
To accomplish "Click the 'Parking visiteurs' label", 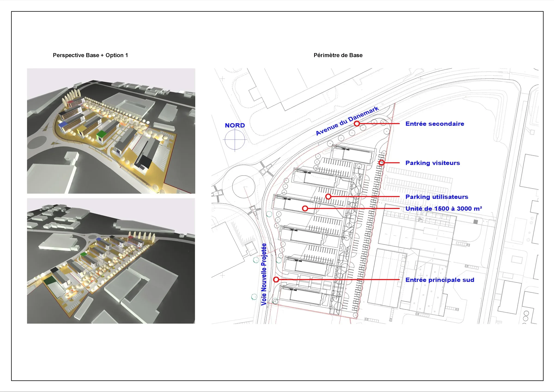I will 433,163.
